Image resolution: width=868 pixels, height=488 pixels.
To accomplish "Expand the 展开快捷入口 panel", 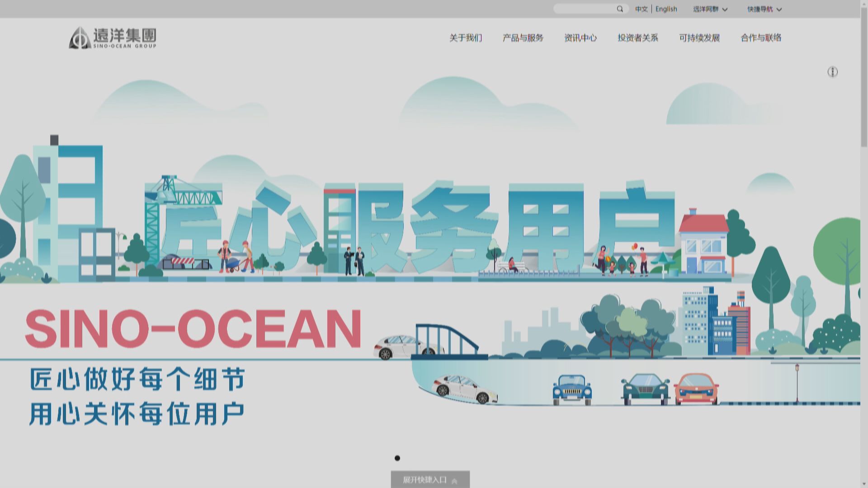I will pyautogui.click(x=425, y=480).
